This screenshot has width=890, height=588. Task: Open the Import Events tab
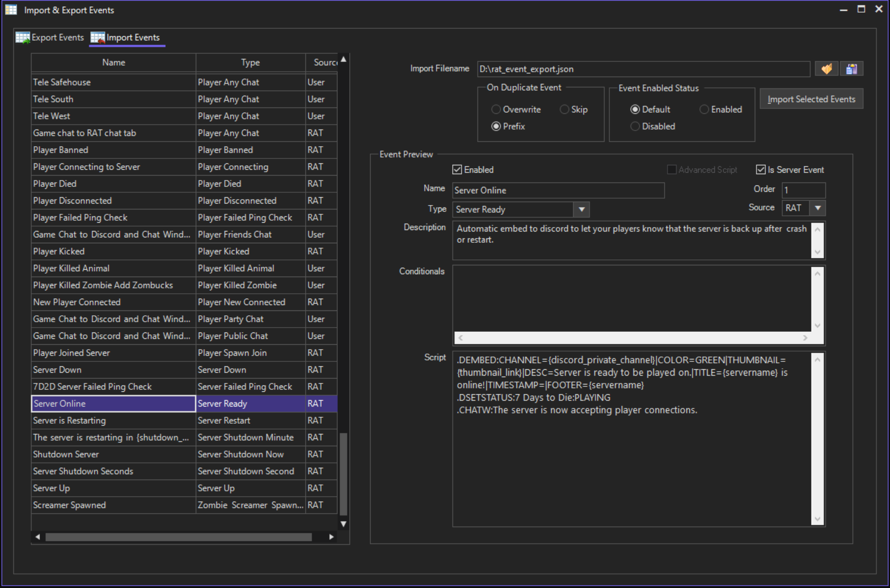click(x=127, y=38)
